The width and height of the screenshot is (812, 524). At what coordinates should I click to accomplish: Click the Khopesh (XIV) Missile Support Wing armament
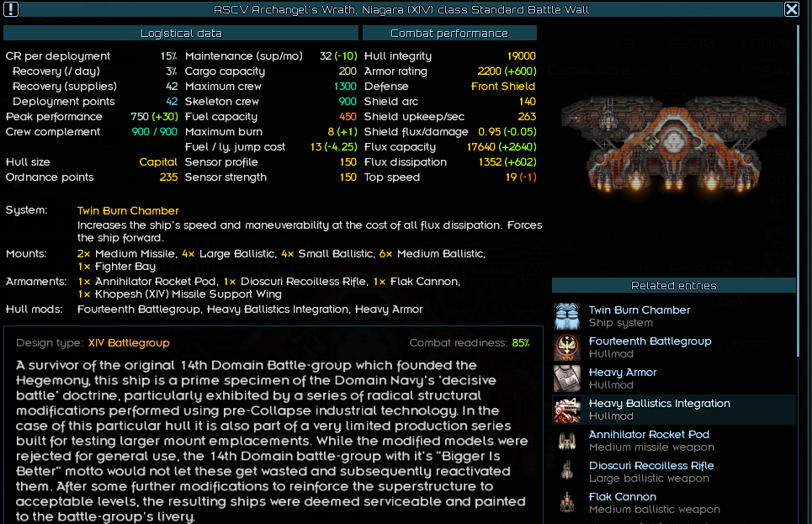coord(180,294)
